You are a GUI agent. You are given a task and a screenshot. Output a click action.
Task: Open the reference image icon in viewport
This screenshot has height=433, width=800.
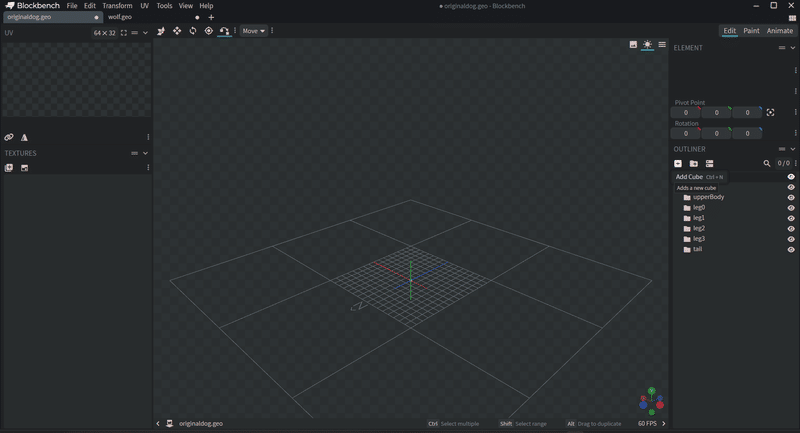(x=633, y=44)
